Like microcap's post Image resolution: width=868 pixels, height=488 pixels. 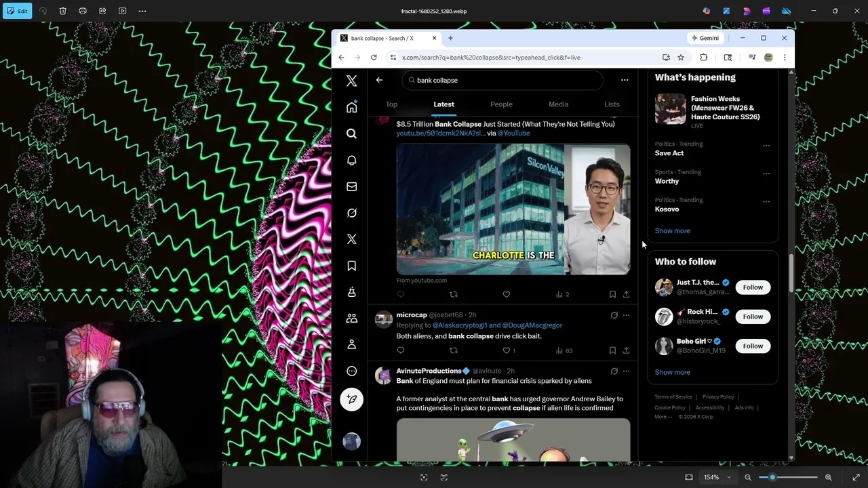click(509, 350)
